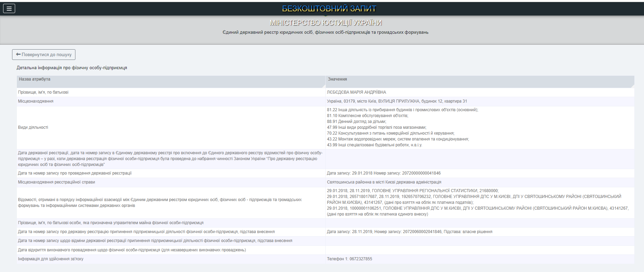The image size is (644, 272).
Task: Click activity line '43.22 Монтаж водопровідних мереж'
Action: pyautogui.click(x=398, y=139)
